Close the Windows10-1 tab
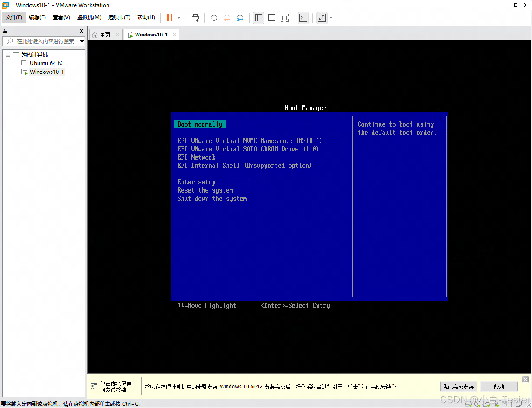Image resolution: width=532 pixels, height=408 pixels. [174, 35]
